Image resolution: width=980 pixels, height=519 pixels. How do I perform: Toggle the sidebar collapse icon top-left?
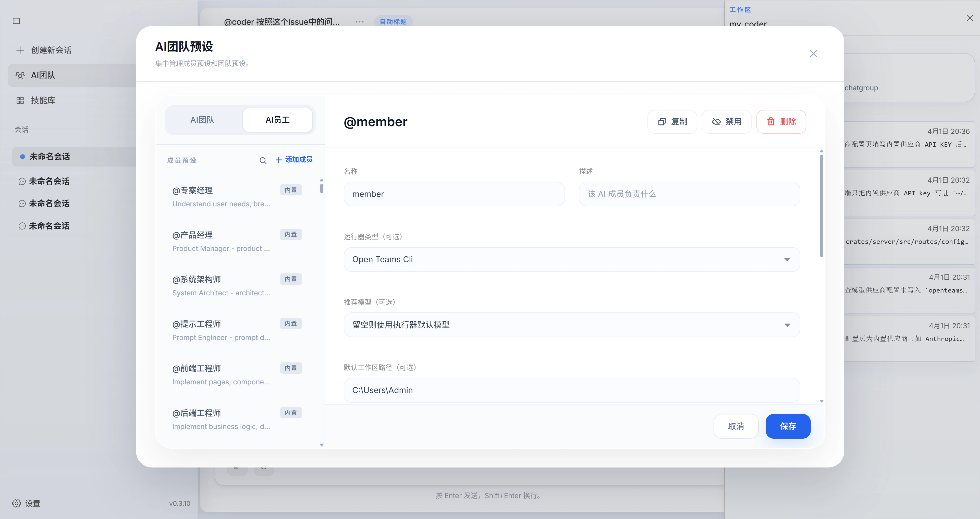(x=16, y=21)
